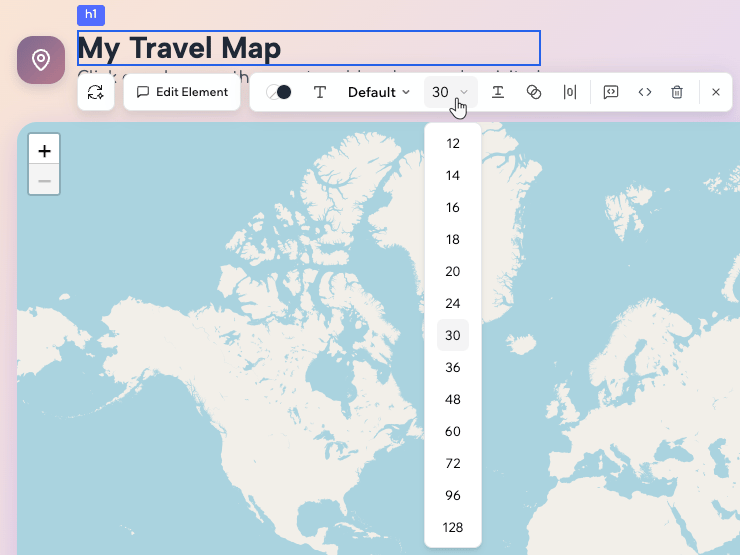
Task: Select font size 16
Action: click(x=453, y=208)
